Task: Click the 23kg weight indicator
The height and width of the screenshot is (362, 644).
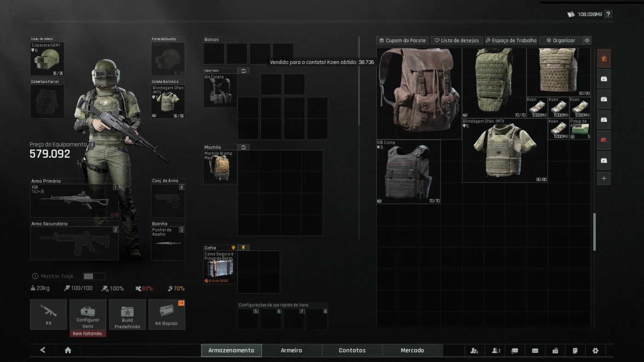Action: coord(40,288)
